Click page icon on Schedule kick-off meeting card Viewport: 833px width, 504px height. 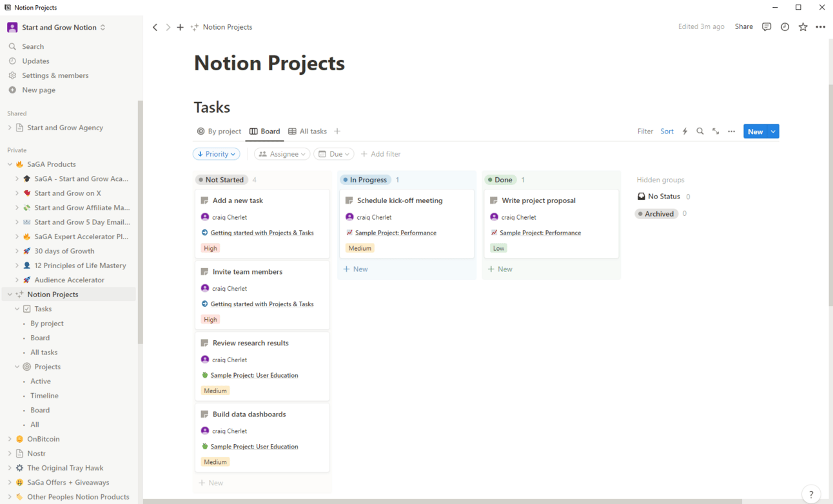pyautogui.click(x=349, y=200)
